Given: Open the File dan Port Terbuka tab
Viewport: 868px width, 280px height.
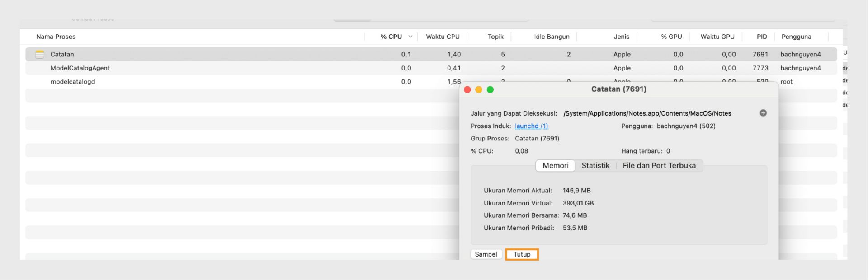Looking at the screenshot, I should (659, 165).
